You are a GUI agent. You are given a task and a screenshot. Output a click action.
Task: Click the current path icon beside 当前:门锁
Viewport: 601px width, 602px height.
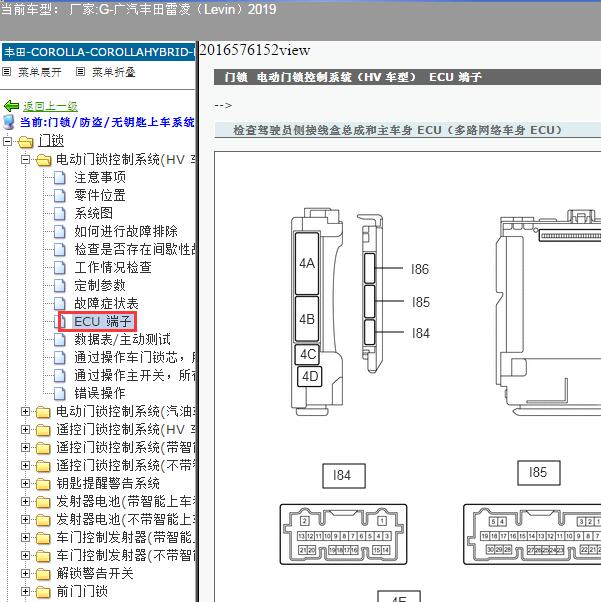tap(8, 122)
